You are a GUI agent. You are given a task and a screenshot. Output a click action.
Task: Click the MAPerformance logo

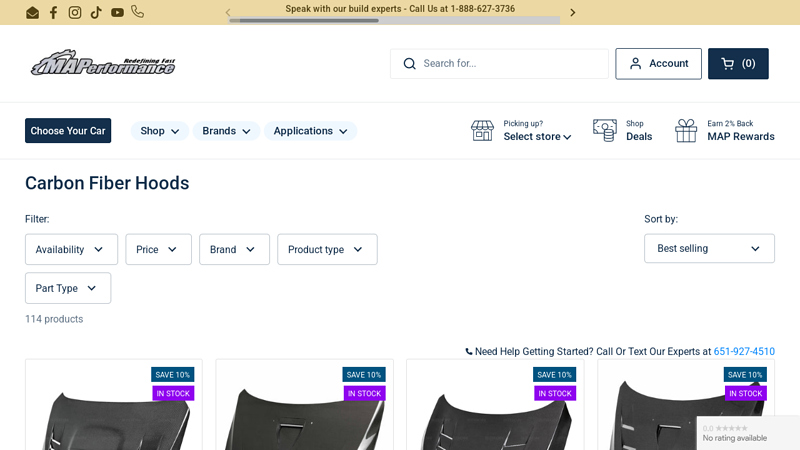pyautogui.click(x=103, y=63)
